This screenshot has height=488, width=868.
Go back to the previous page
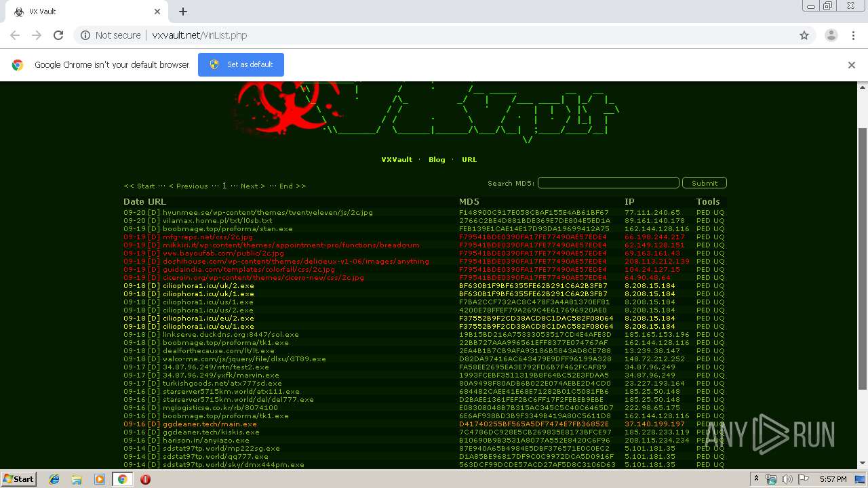tap(15, 35)
